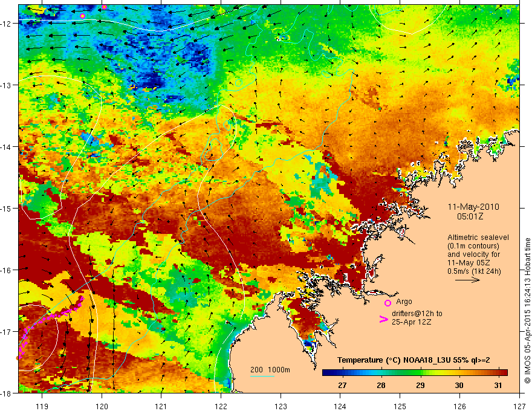This screenshot has width=532, height=411.
Task: Click the longitude axis label '123'
Action: click(281, 406)
